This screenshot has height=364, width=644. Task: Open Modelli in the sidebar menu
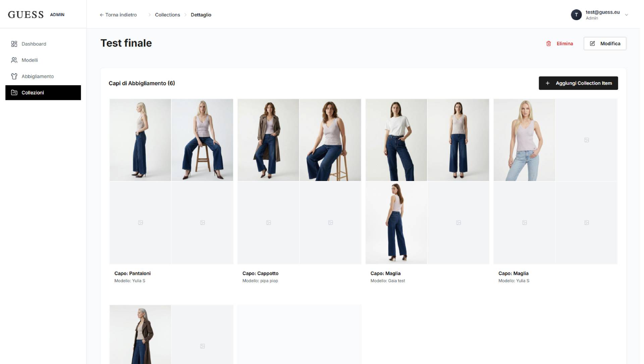pyautogui.click(x=30, y=60)
